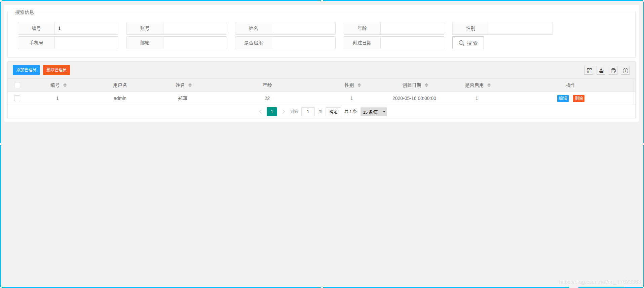The height and width of the screenshot is (288, 644).
Task: Focus the 账号 search input
Action: click(195, 28)
